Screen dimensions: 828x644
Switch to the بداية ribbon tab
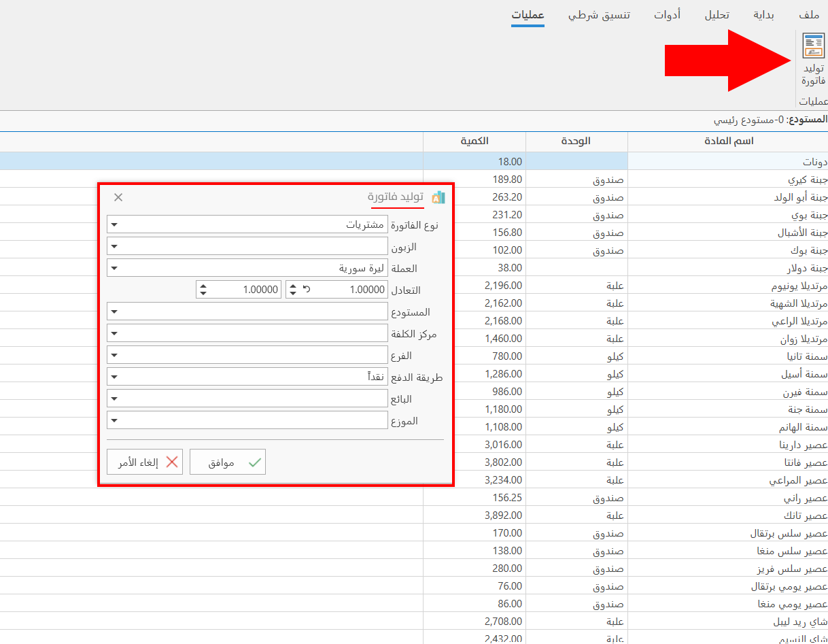point(763,14)
